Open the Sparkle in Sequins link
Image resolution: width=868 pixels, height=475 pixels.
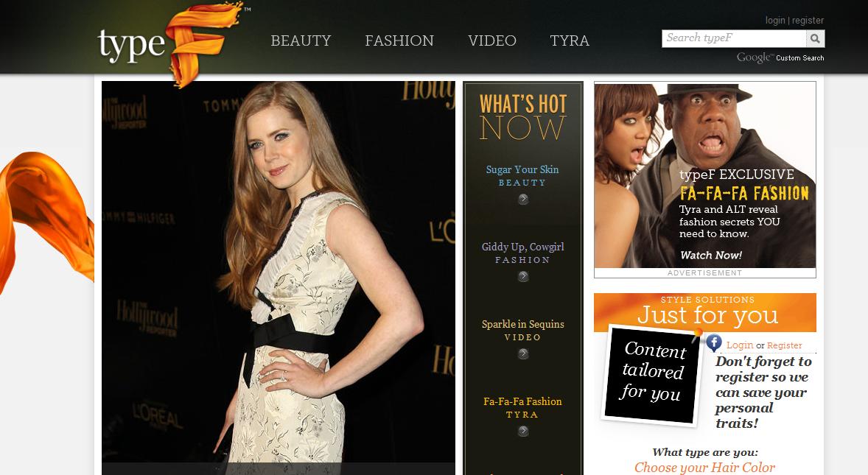coord(522,324)
